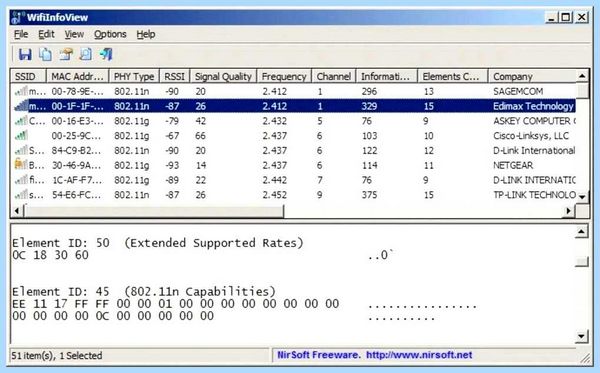600x373 pixels.
Task: Open the NirSoft website link in status bar
Action: [x=419, y=355]
